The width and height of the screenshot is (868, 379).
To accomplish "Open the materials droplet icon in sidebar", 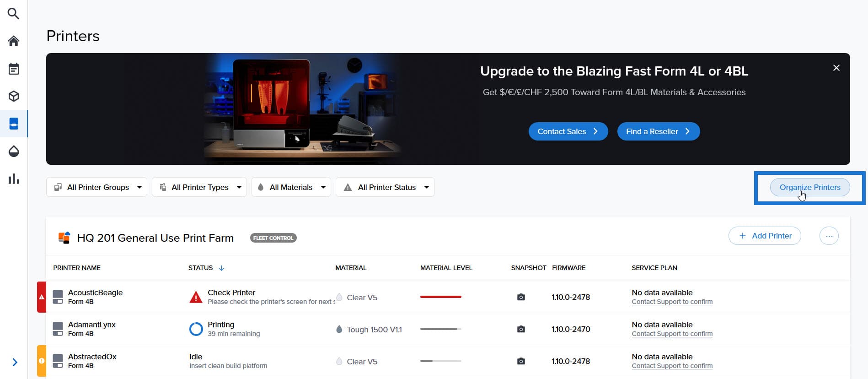I will [x=14, y=151].
